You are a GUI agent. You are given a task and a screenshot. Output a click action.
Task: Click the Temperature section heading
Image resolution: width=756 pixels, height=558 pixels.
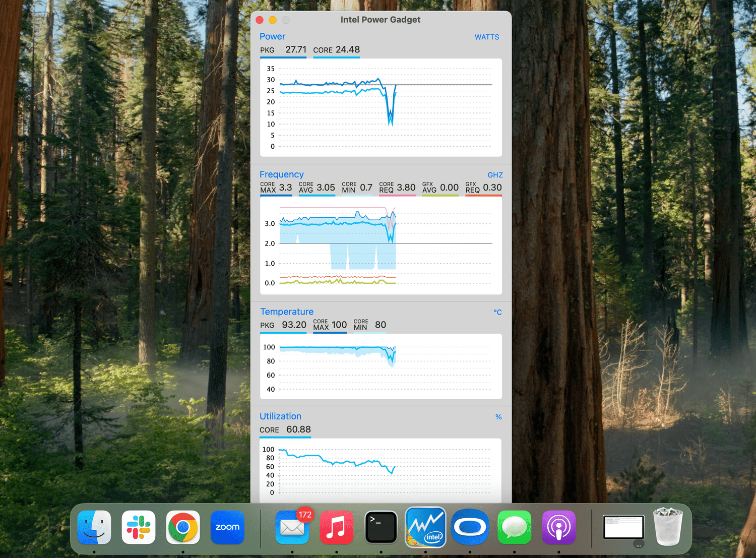pos(287,312)
